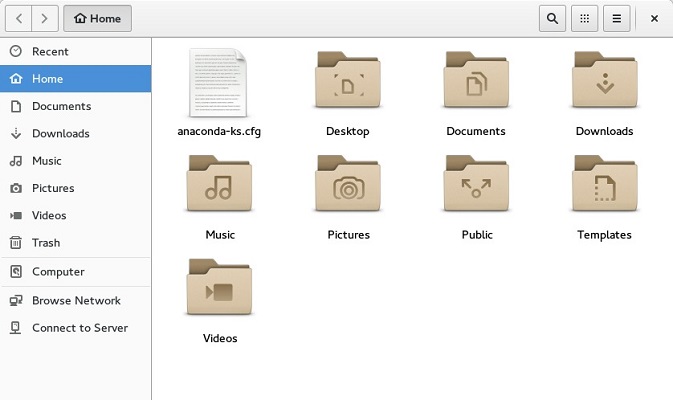The height and width of the screenshot is (400, 673).
Task: Open Trash in the sidebar
Action: [x=46, y=243]
